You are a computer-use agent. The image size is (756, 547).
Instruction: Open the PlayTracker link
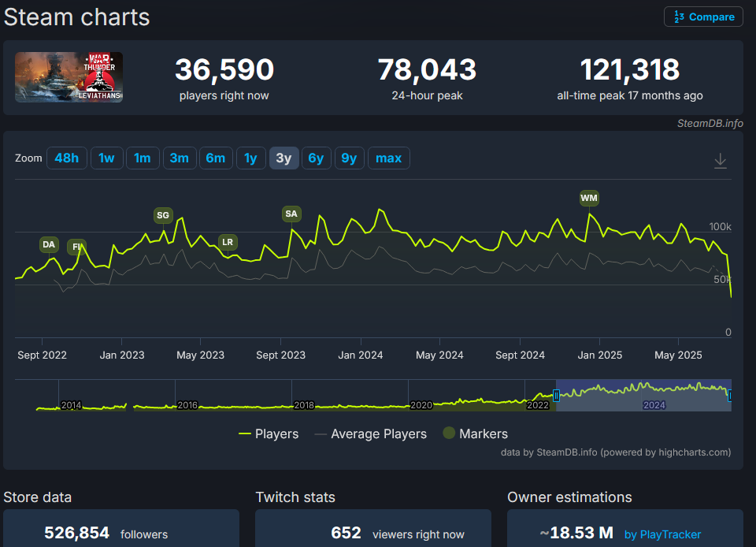click(x=662, y=534)
